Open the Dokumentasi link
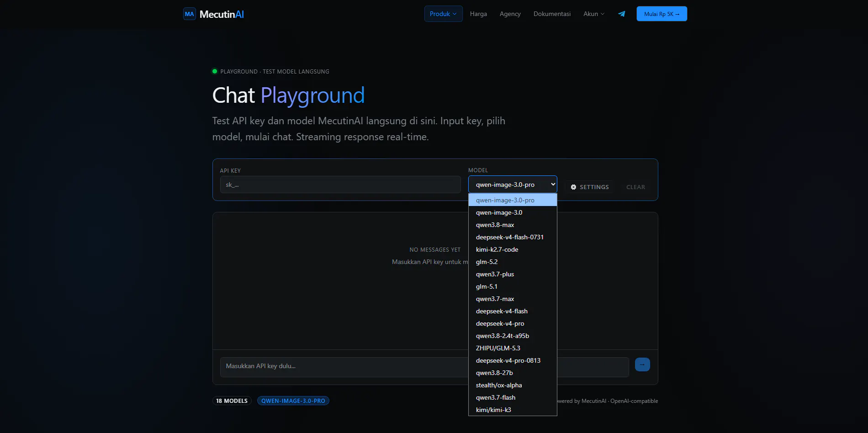This screenshot has height=433, width=868. coord(552,14)
